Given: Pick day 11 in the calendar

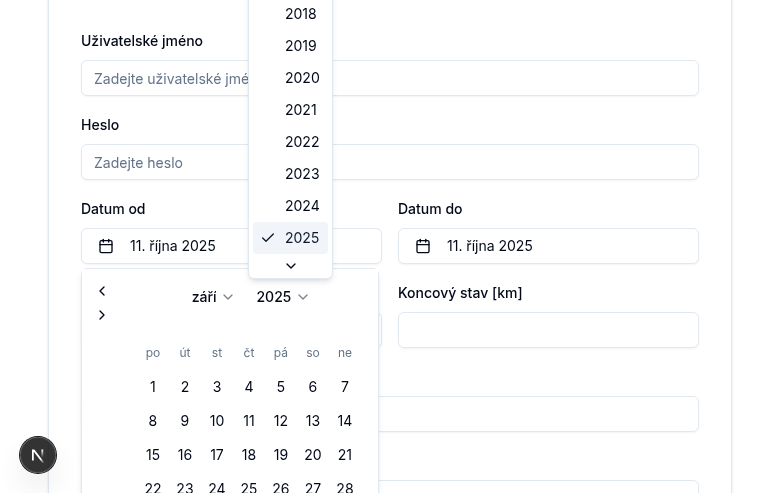Looking at the screenshot, I should [249, 421].
